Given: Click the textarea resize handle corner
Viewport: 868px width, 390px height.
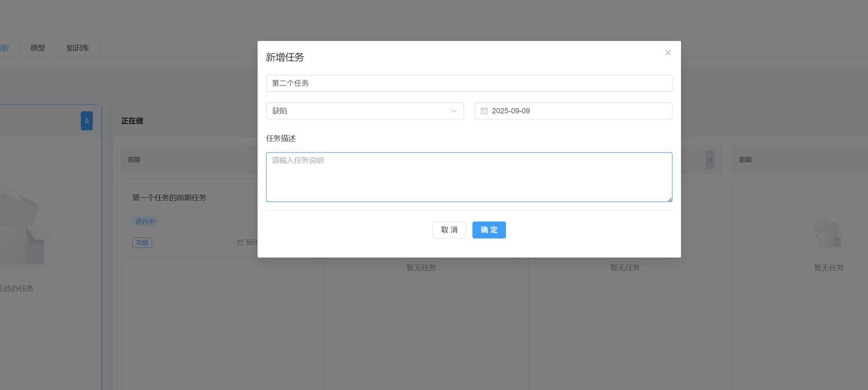Looking at the screenshot, I should (x=669, y=200).
